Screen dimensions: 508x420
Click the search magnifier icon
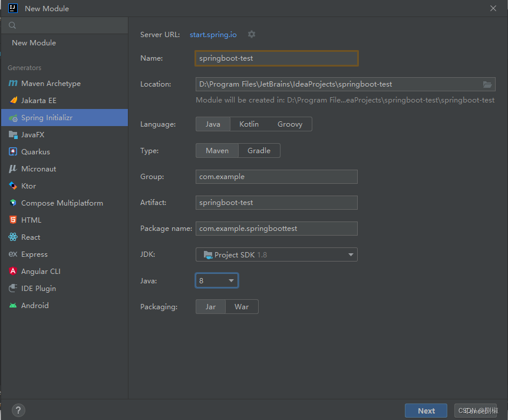coord(12,25)
